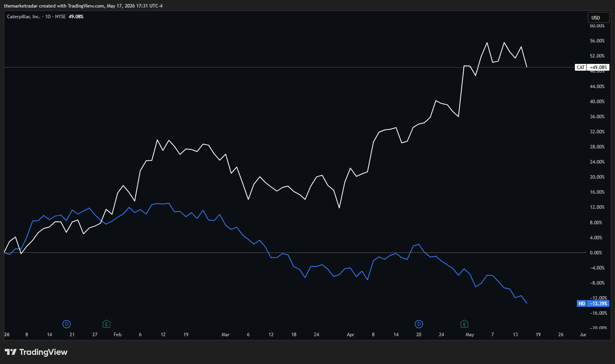Click the Mar label on the time axis
The image size is (615, 364).
(x=225, y=335)
